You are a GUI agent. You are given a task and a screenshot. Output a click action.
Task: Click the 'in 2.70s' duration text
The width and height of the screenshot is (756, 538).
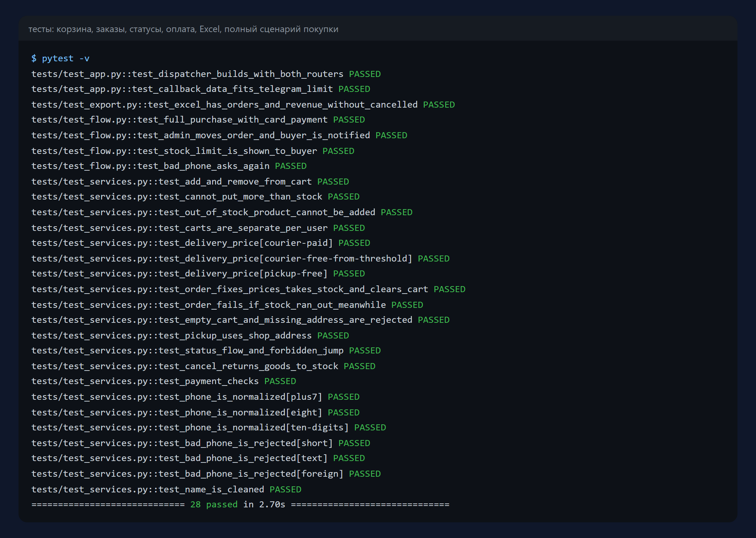pyautogui.click(x=264, y=505)
